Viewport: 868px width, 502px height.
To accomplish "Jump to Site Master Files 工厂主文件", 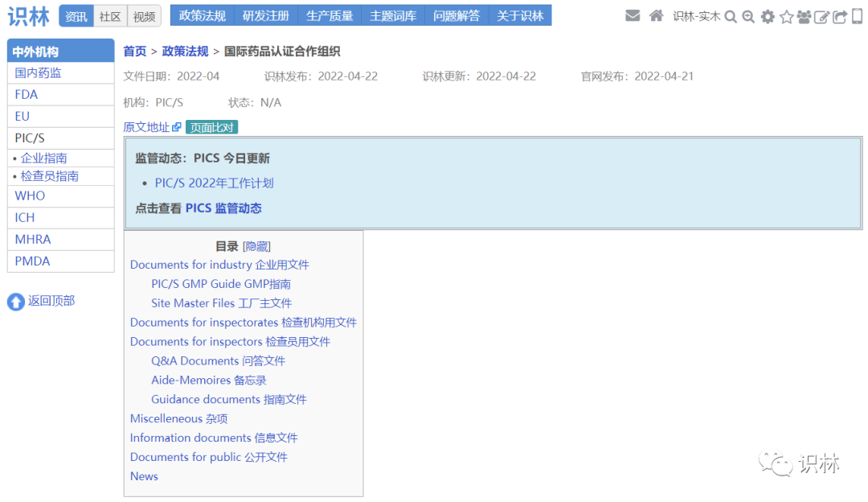I will tap(222, 303).
